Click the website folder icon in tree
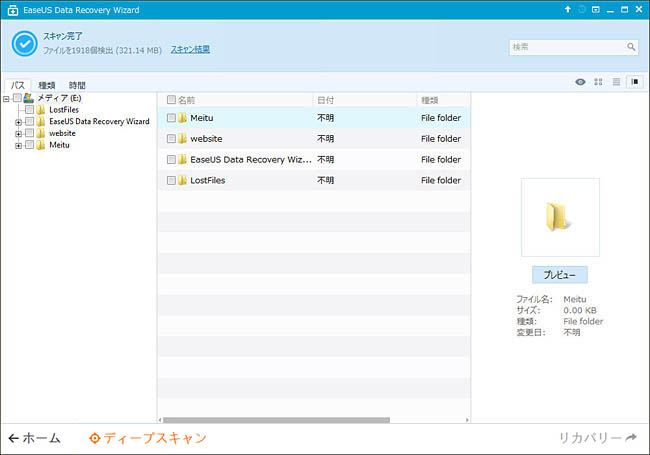The image size is (650, 455). (x=41, y=133)
